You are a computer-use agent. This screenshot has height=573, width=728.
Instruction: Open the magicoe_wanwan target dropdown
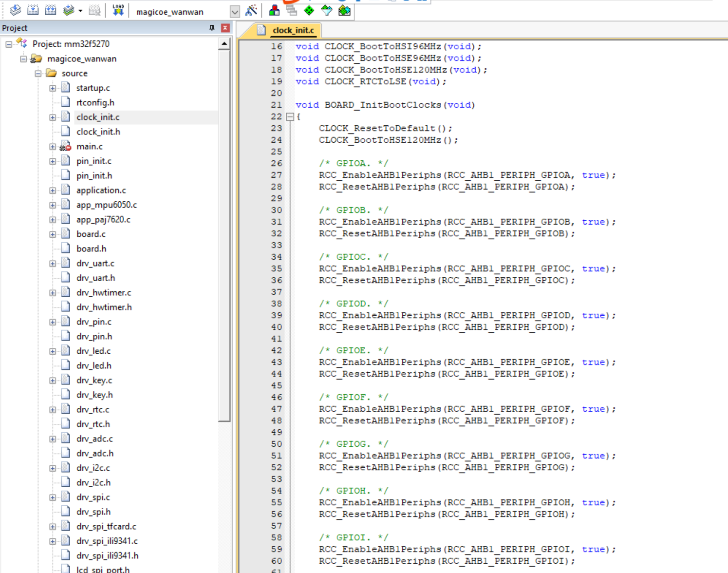click(235, 12)
